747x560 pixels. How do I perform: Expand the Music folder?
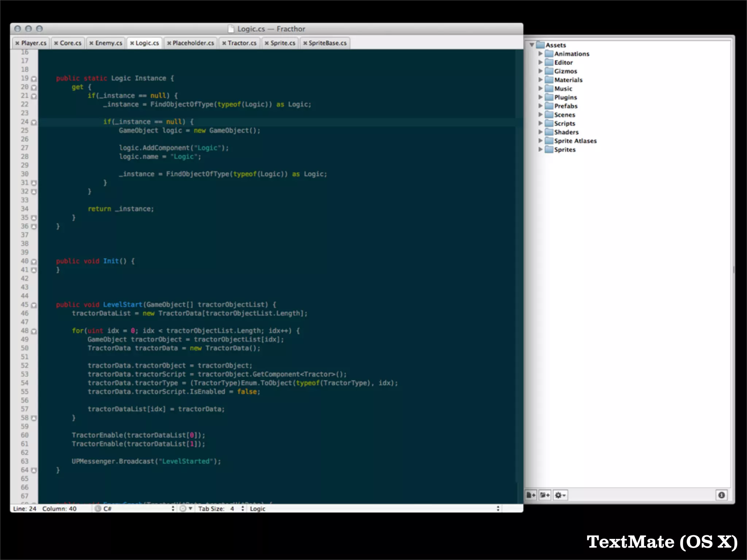tap(541, 88)
